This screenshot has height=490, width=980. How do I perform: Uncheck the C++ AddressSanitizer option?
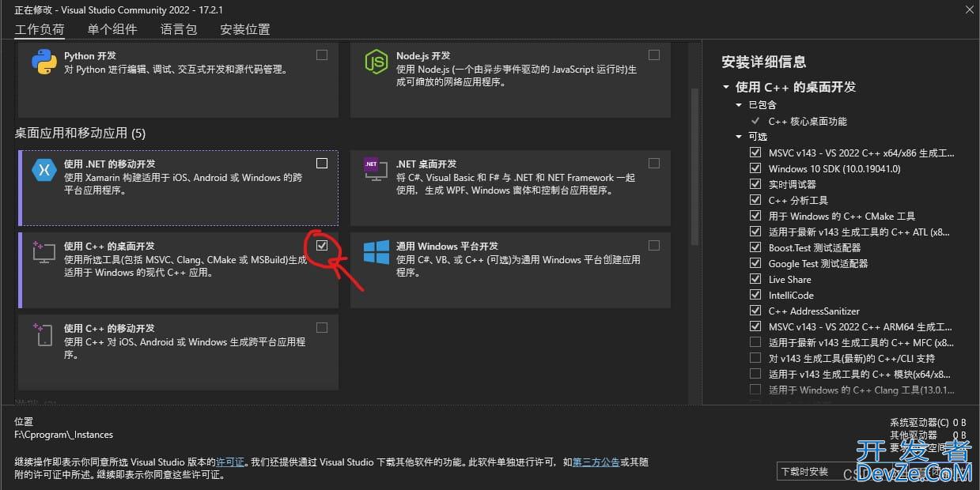(755, 311)
